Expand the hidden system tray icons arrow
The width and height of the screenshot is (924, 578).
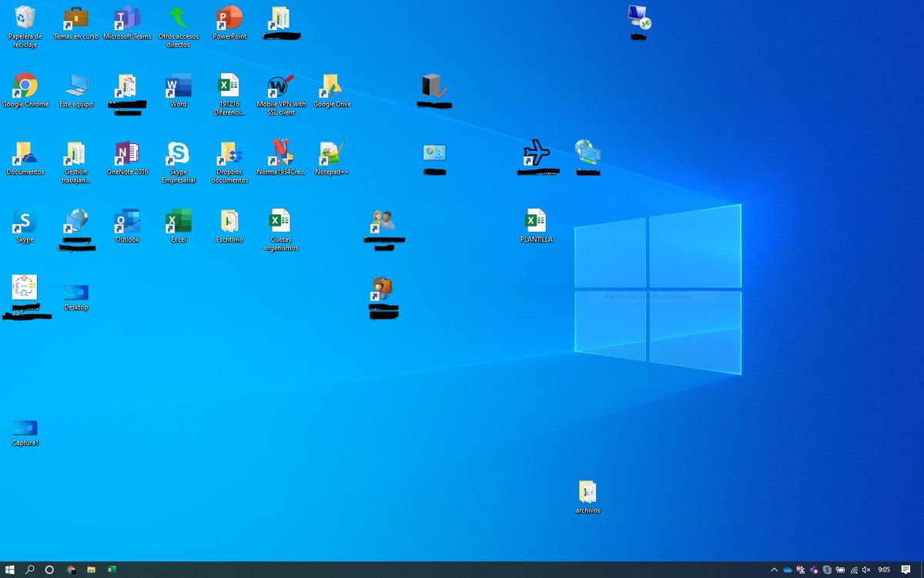[x=774, y=570]
